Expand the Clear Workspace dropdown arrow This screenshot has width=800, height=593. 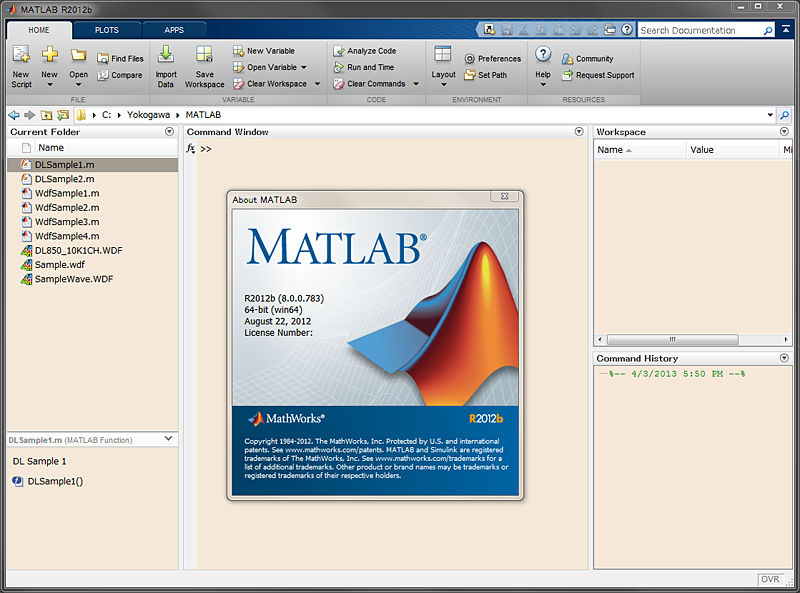[317, 84]
